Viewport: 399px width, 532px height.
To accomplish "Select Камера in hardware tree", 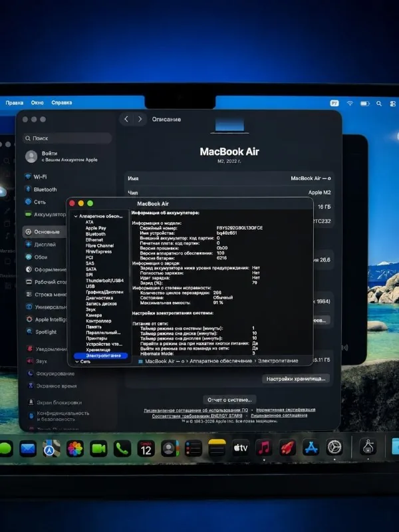I will [x=94, y=315].
